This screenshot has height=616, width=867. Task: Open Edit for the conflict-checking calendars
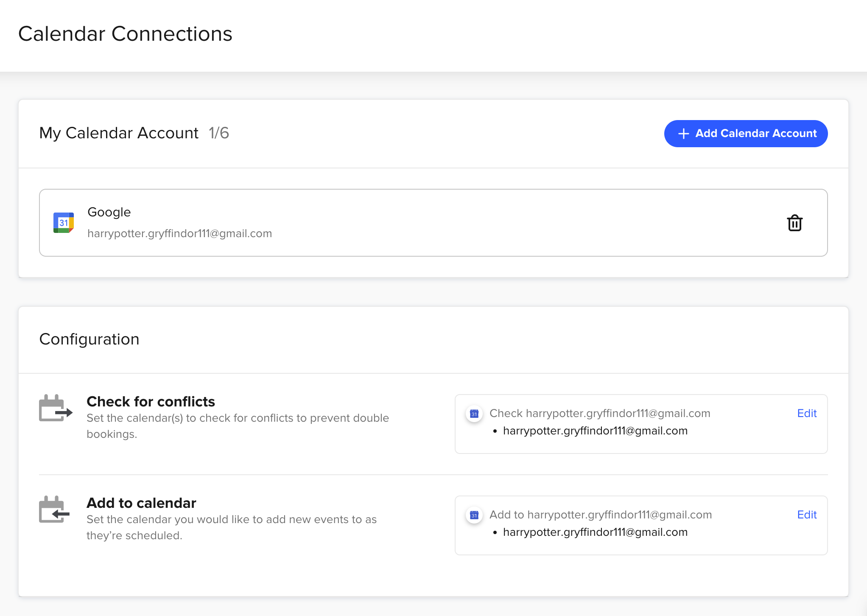pyautogui.click(x=806, y=413)
